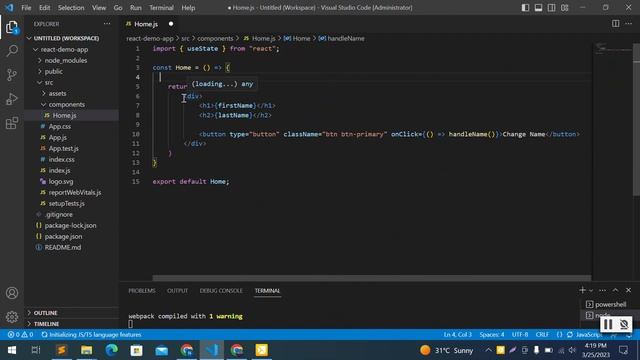Collapse the Untitled (Workspace) section
This screenshot has height=360, width=640.
click(66, 38)
